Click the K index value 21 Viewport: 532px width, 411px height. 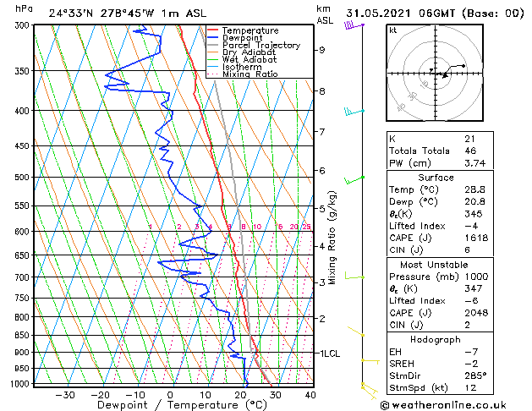(470, 139)
